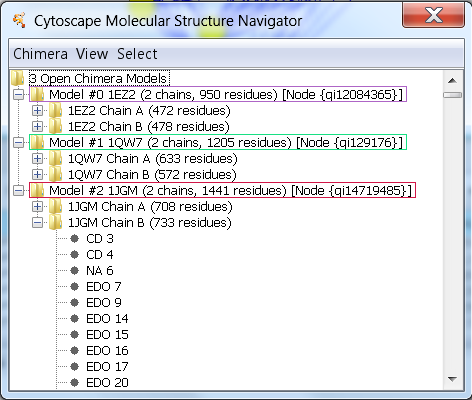Collapse the Model #1 1QW7 node
This screenshot has width=472, height=400.
(19, 143)
